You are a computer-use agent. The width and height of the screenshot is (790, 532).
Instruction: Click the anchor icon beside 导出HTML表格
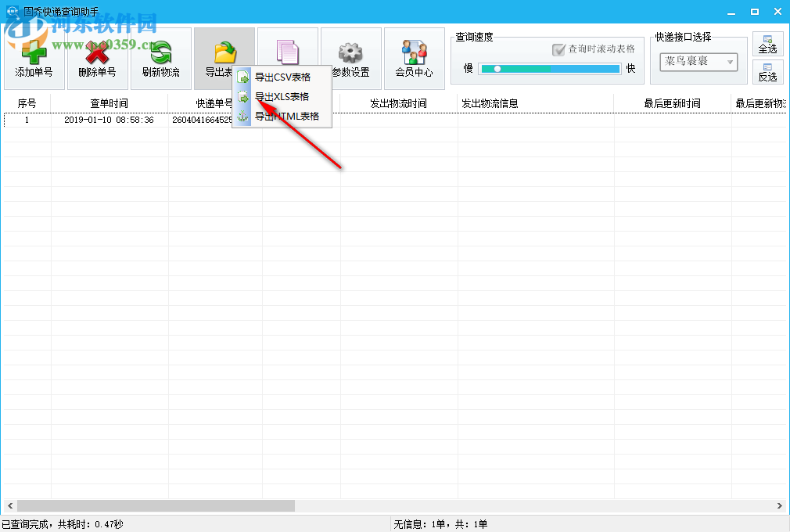[242, 115]
